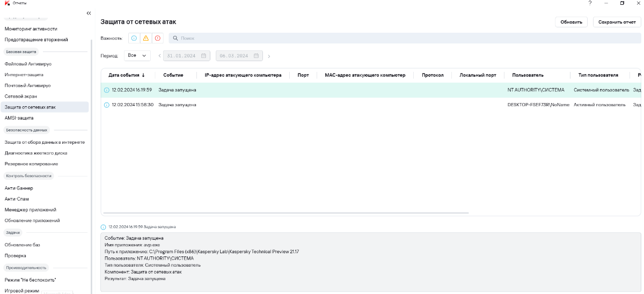This screenshot has width=644, height=294.
Task: Open Защита от сбора данных в интернете
Action: (x=45, y=142)
